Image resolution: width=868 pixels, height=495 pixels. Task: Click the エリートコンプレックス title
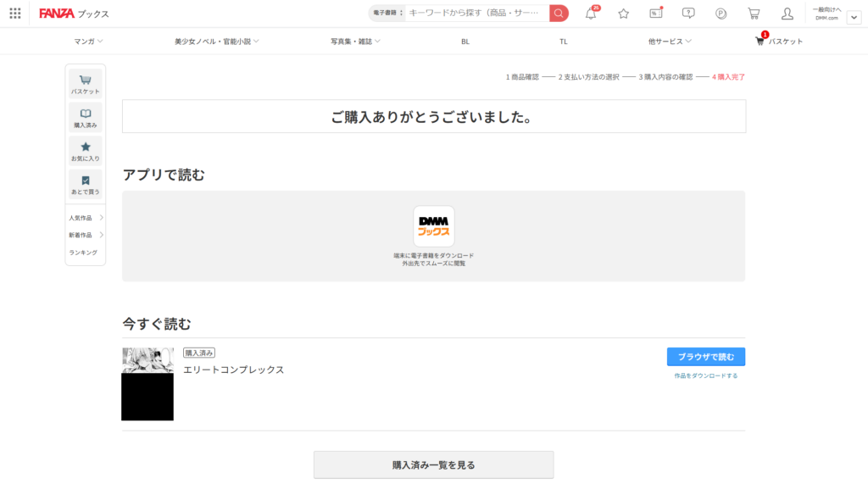(234, 370)
